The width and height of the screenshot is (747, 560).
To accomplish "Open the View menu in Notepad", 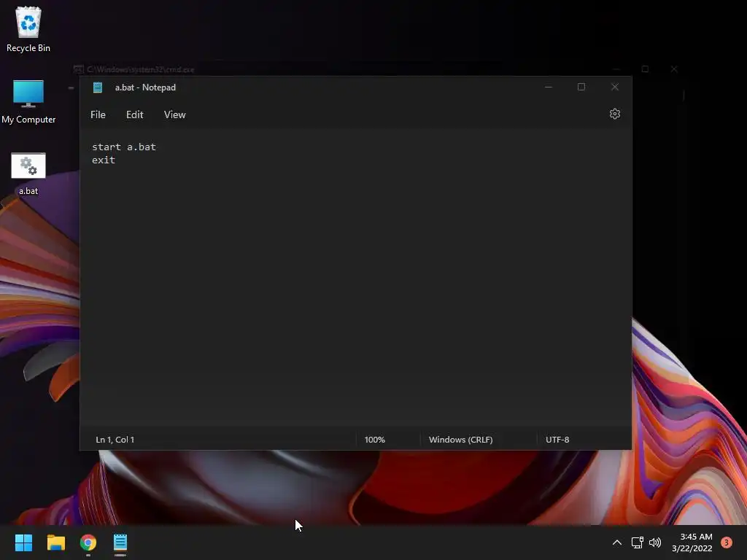I will click(x=175, y=114).
